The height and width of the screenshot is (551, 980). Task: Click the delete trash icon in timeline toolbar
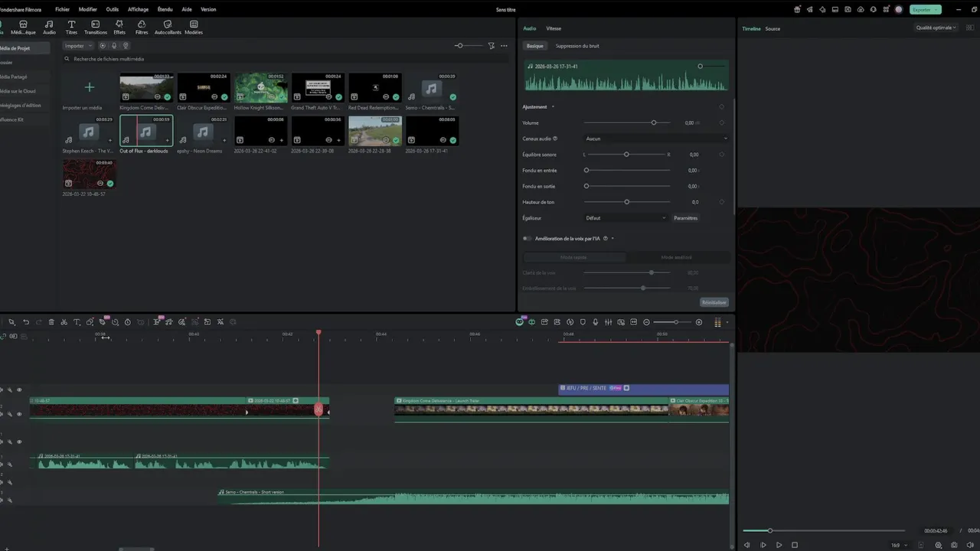tap(51, 322)
